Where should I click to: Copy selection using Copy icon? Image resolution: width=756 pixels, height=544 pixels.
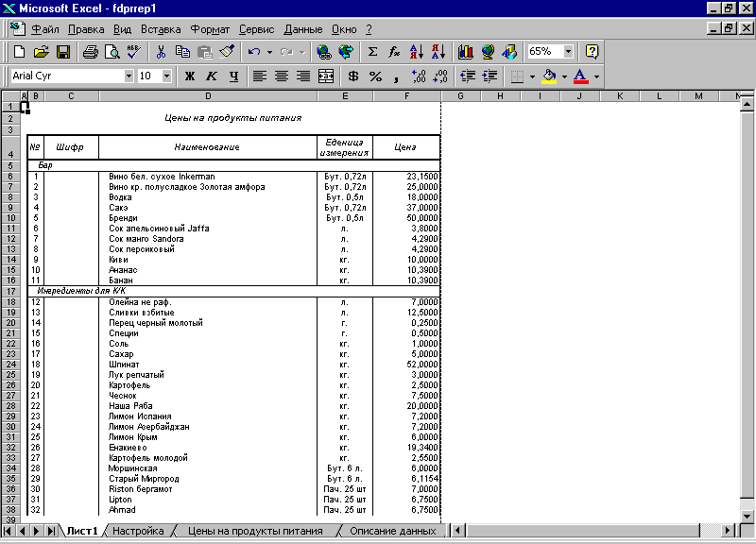pos(182,52)
